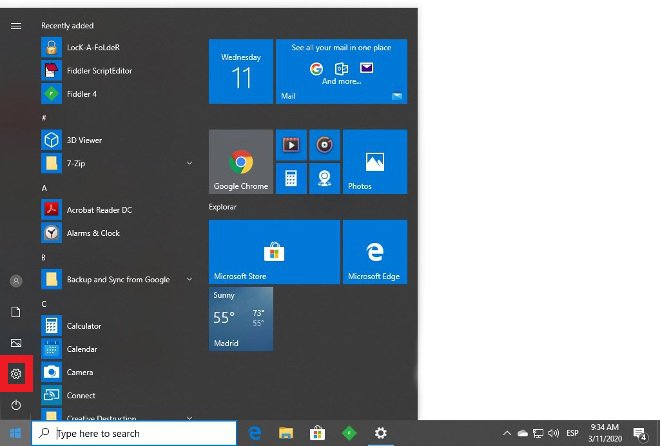
Task: Open Fiddler ScriptEditor
Action: pyautogui.click(x=116, y=70)
